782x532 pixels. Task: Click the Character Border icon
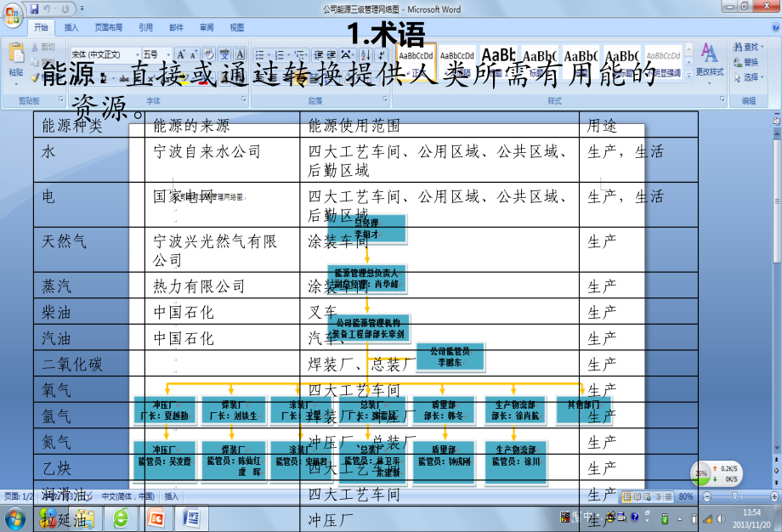click(x=240, y=54)
